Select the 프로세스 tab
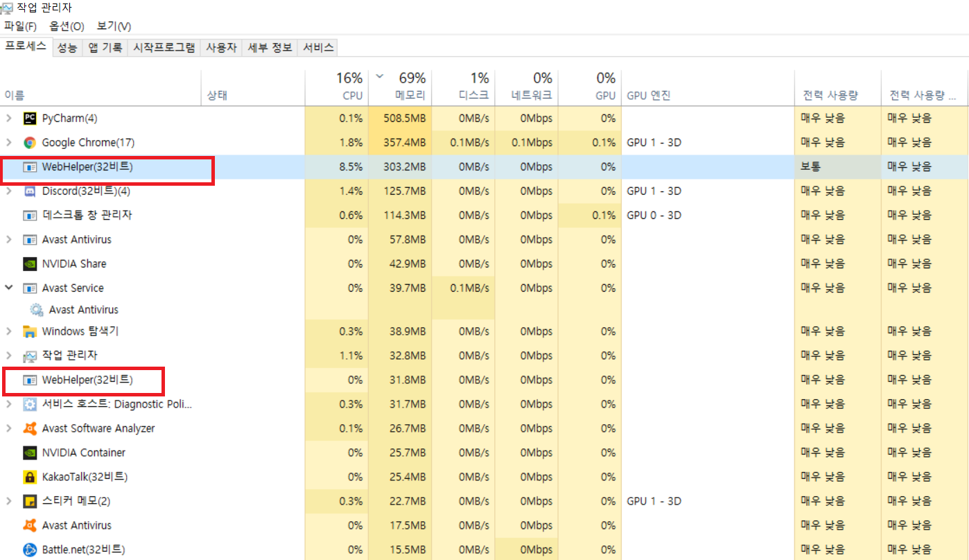The image size is (969, 560). click(26, 46)
